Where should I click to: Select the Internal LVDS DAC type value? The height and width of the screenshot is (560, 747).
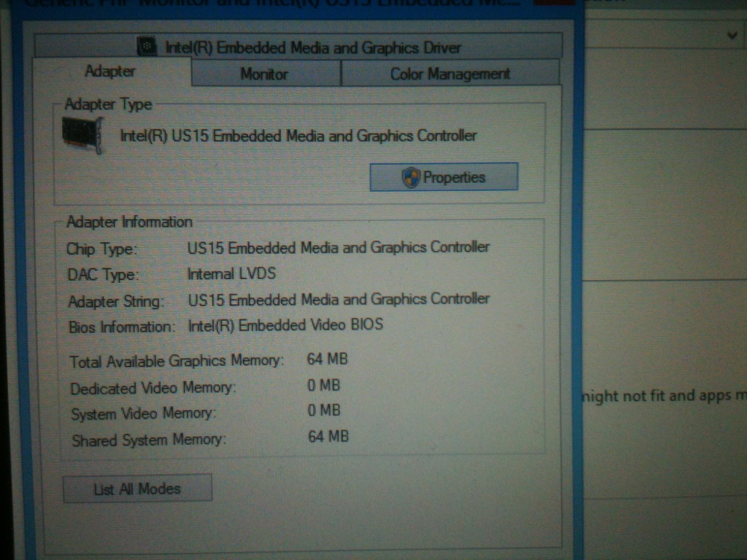tap(232, 274)
